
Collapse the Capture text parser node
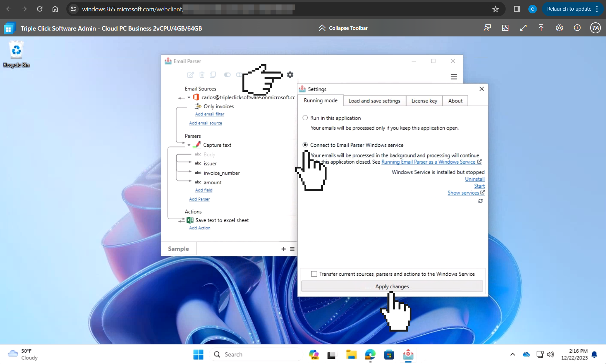pos(189,145)
